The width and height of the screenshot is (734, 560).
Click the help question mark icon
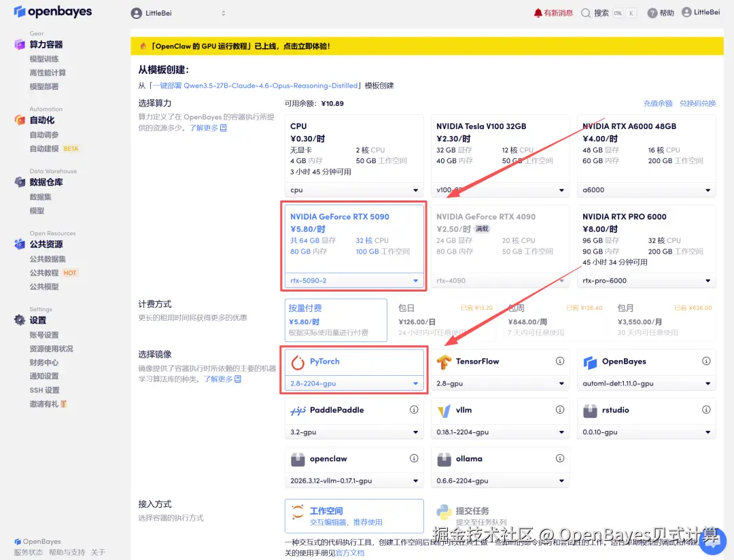[x=652, y=13]
